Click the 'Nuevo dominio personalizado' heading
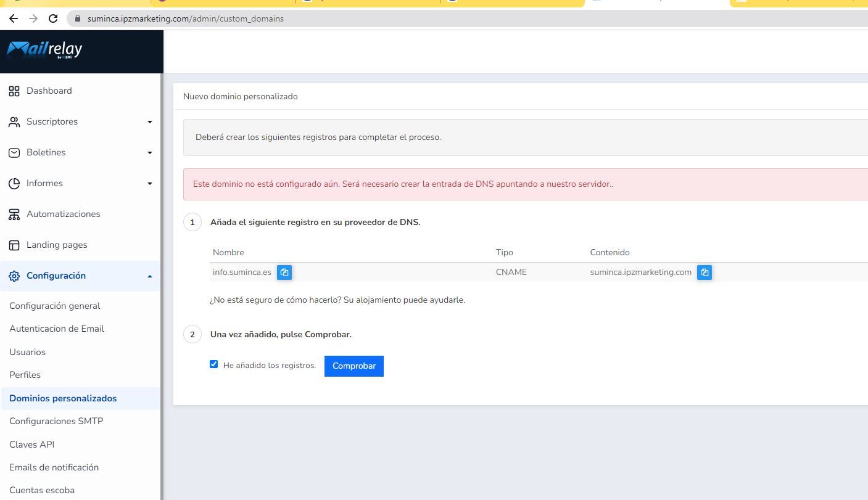The image size is (868, 500). 241,96
